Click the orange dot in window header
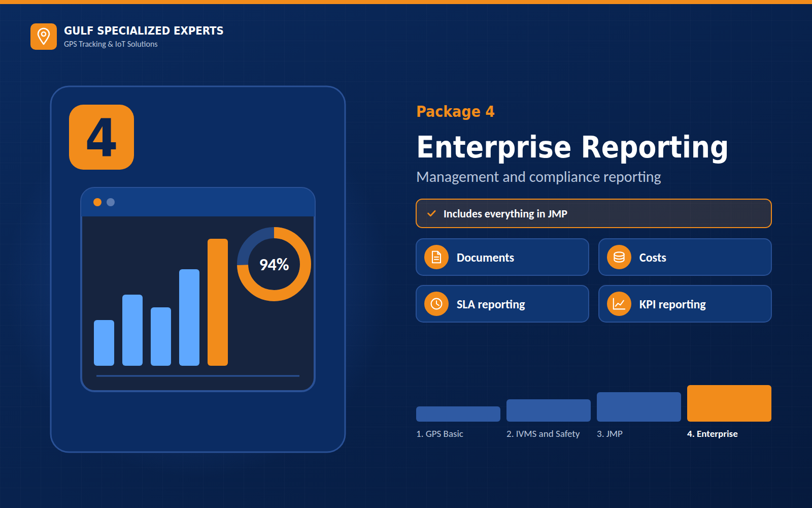 tap(97, 202)
